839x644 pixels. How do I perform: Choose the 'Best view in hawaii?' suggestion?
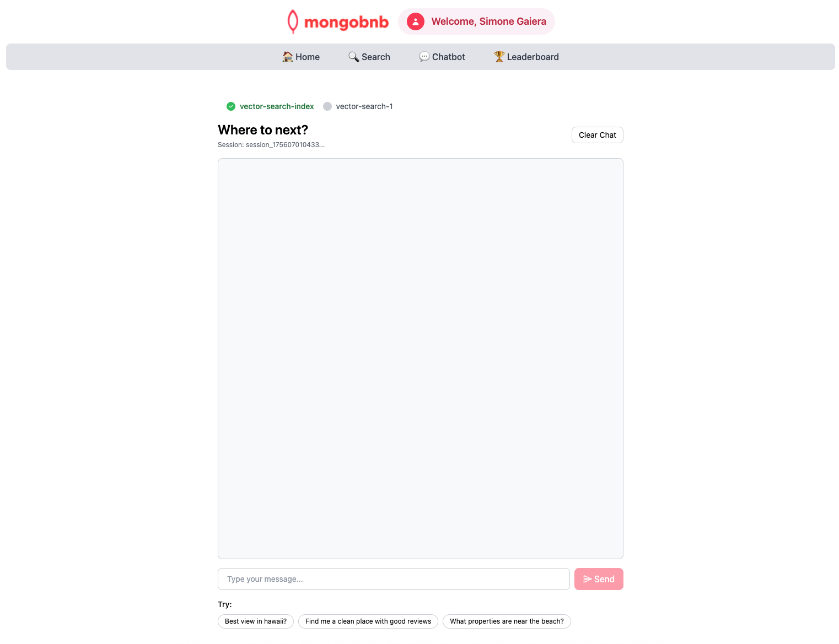click(256, 621)
